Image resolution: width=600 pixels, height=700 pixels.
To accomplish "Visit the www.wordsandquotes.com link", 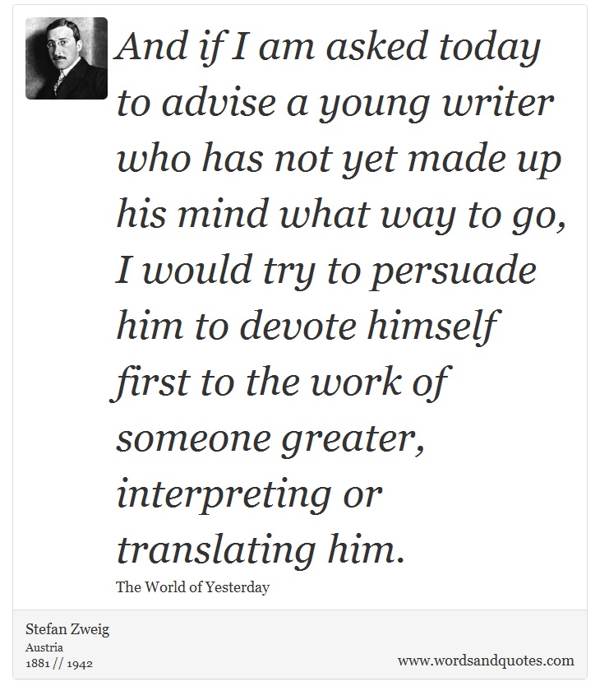I will [x=486, y=661].
